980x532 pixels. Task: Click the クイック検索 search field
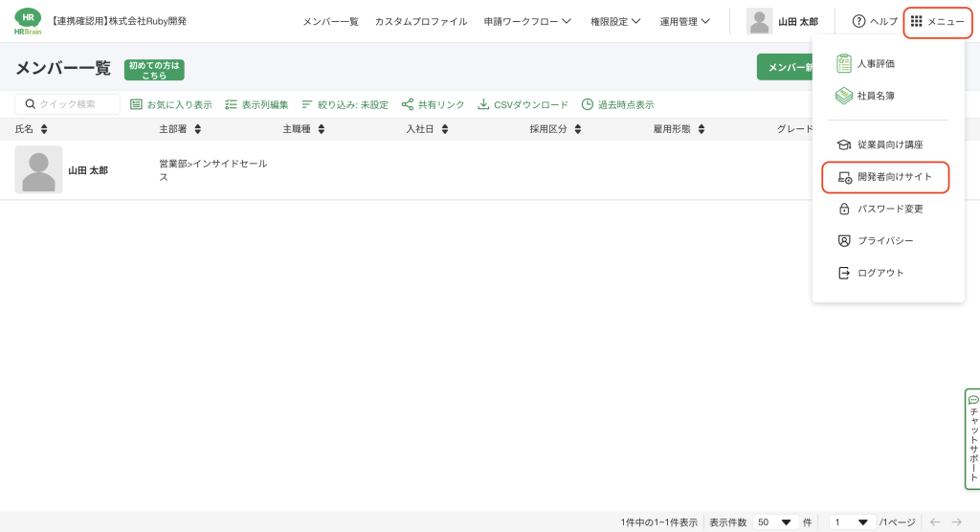[x=68, y=104]
